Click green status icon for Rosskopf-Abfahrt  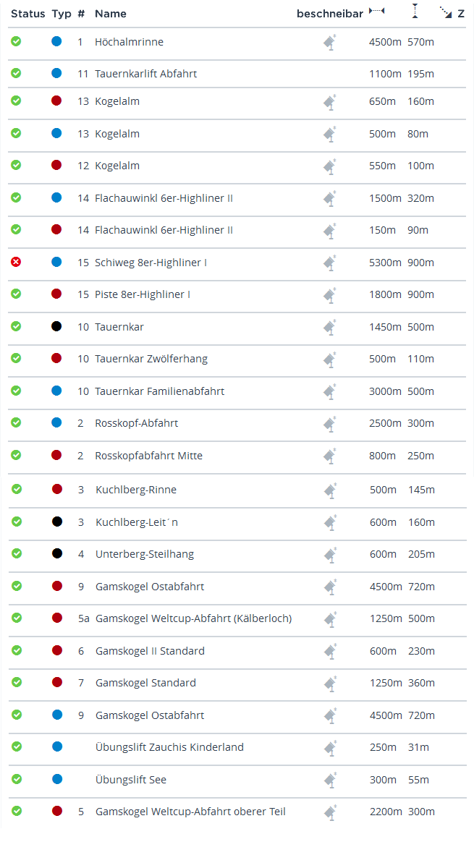[16, 422]
